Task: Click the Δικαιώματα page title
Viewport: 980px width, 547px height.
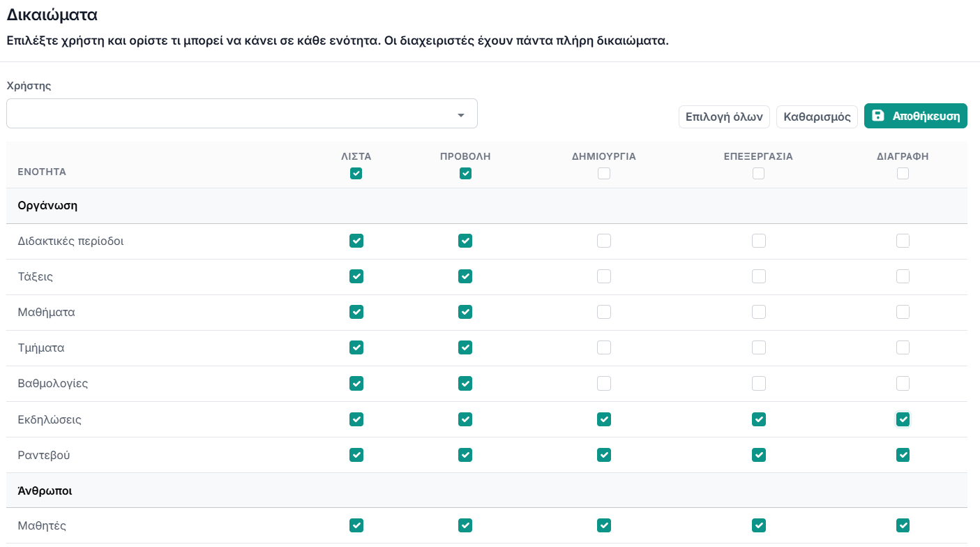Action: [52, 15]
